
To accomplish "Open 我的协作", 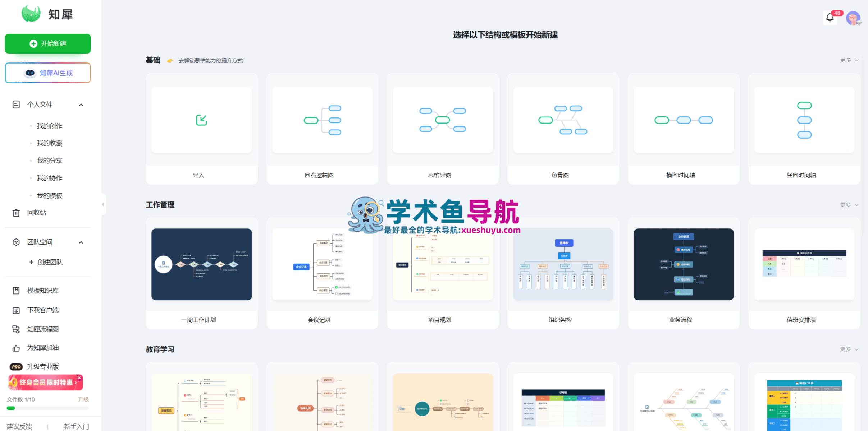I will coord(50,178).
